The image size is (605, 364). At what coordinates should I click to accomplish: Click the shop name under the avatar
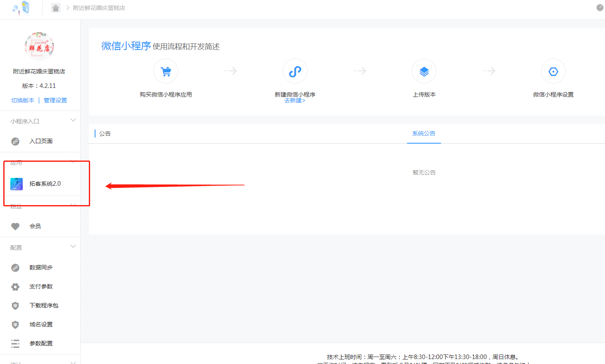coord(39,71)
